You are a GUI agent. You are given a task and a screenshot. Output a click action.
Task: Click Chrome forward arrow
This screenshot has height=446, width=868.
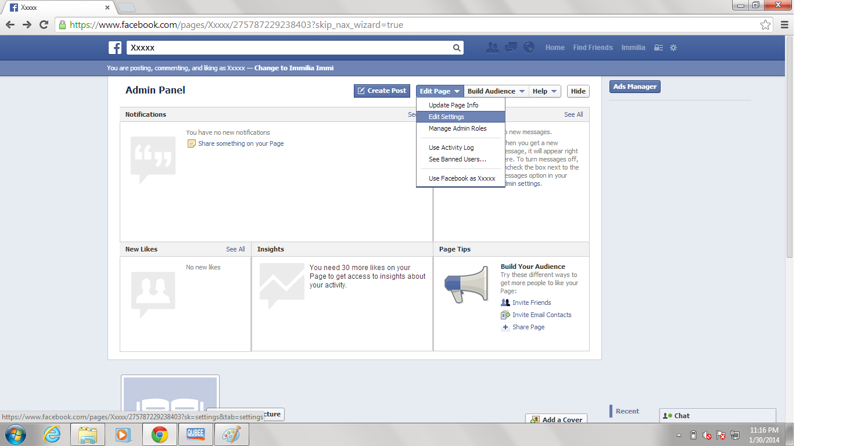pos(27,25)
